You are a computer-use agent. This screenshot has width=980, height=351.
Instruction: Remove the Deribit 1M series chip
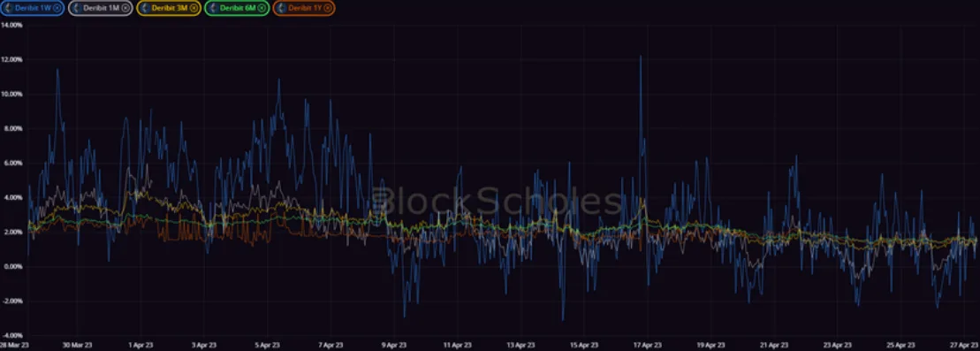125,8
